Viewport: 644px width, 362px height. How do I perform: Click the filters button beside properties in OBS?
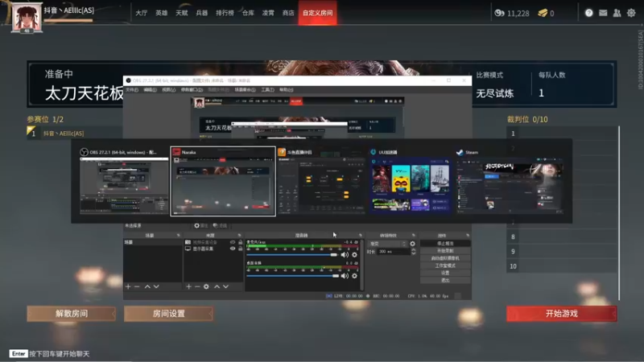click(220, 226)
